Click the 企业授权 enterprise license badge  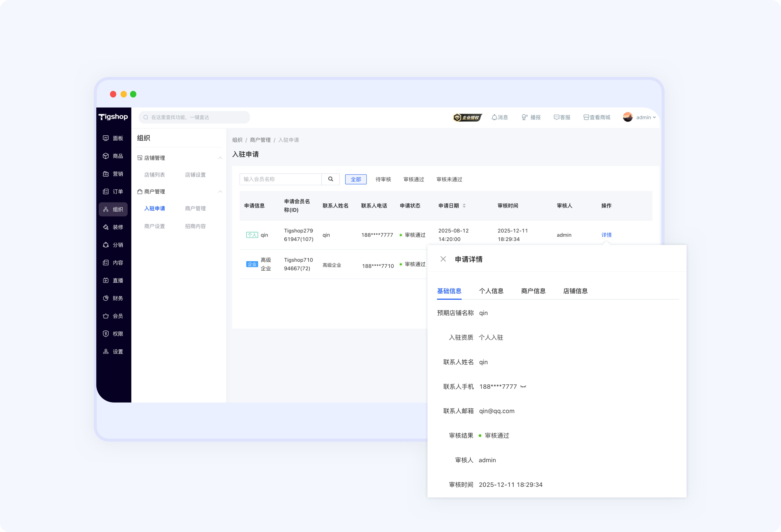click(467, 117)
